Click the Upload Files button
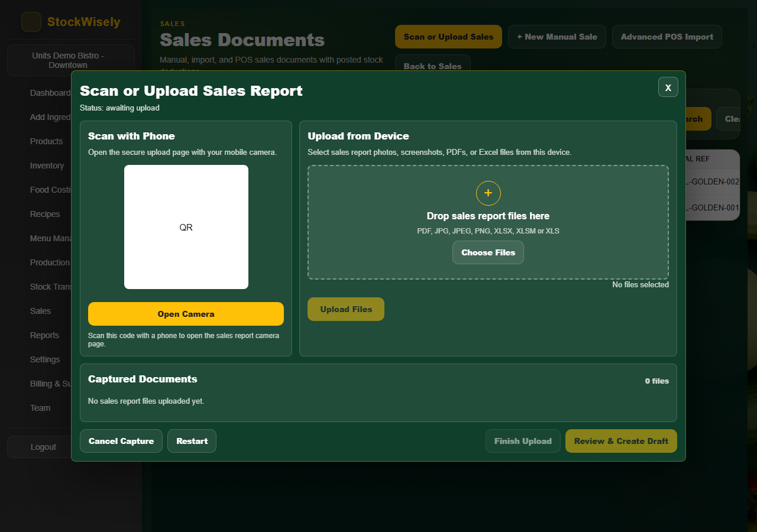This screenshot has height=532, width=757. tap(346, 309)
